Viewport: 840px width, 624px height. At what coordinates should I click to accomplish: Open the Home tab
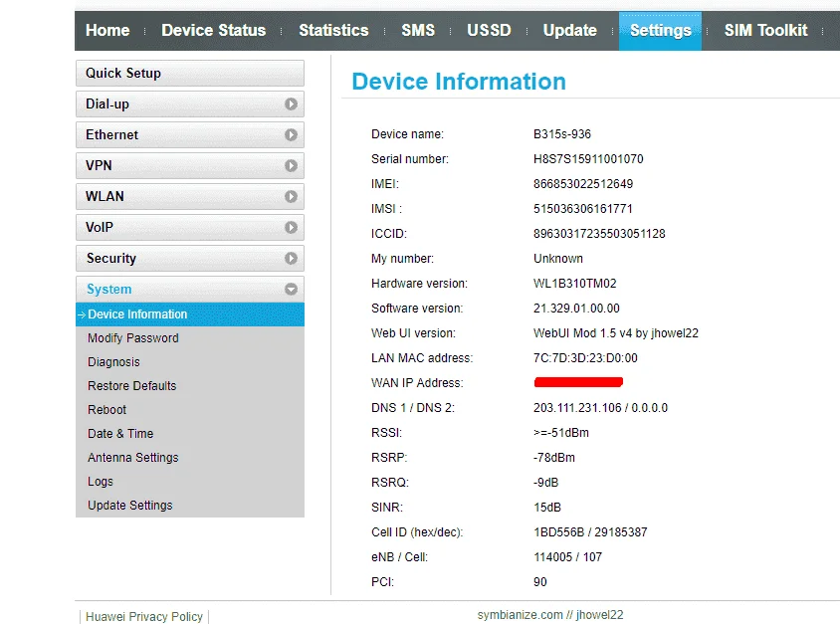(x=107, y=30)
